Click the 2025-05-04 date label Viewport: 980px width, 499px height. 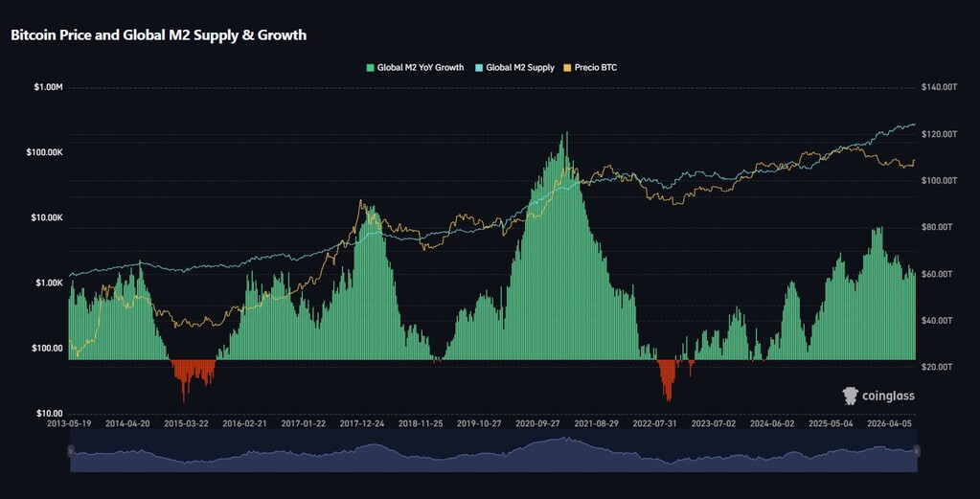pos(832,423)
